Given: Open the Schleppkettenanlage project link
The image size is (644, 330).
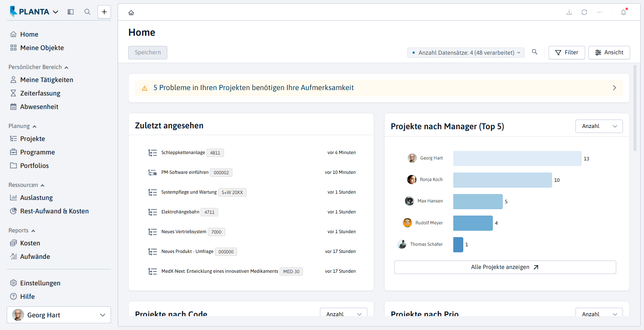Looking at the screenshot, I should tap(183, 152).
